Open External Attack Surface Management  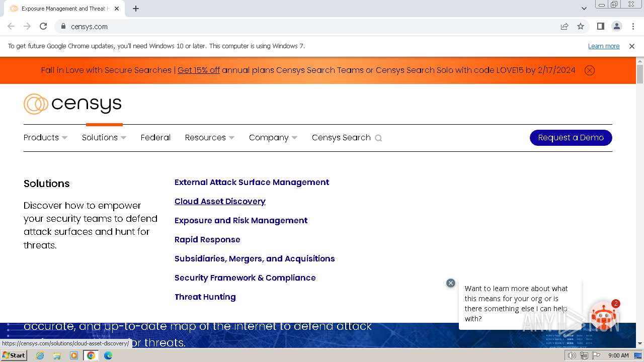pyautogui.click(x=252, y=182)
